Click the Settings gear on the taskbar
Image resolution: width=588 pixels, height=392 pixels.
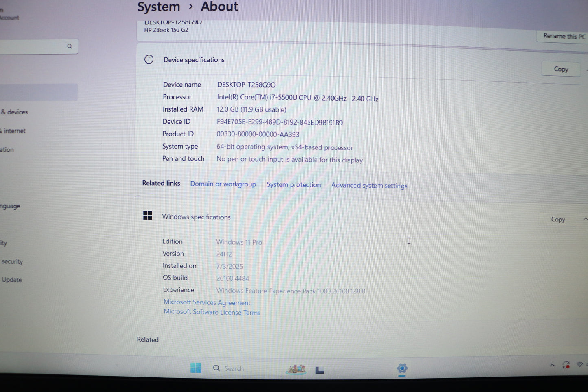point(402,369)
